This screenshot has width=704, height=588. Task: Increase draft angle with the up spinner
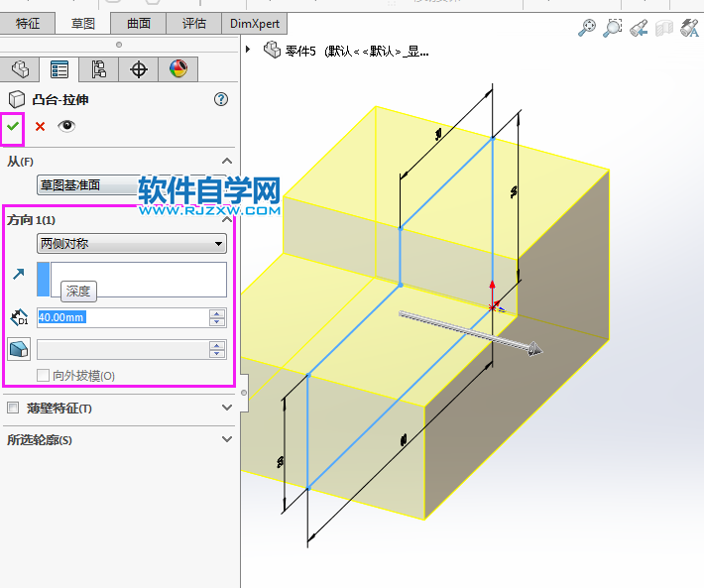point(217,345)
